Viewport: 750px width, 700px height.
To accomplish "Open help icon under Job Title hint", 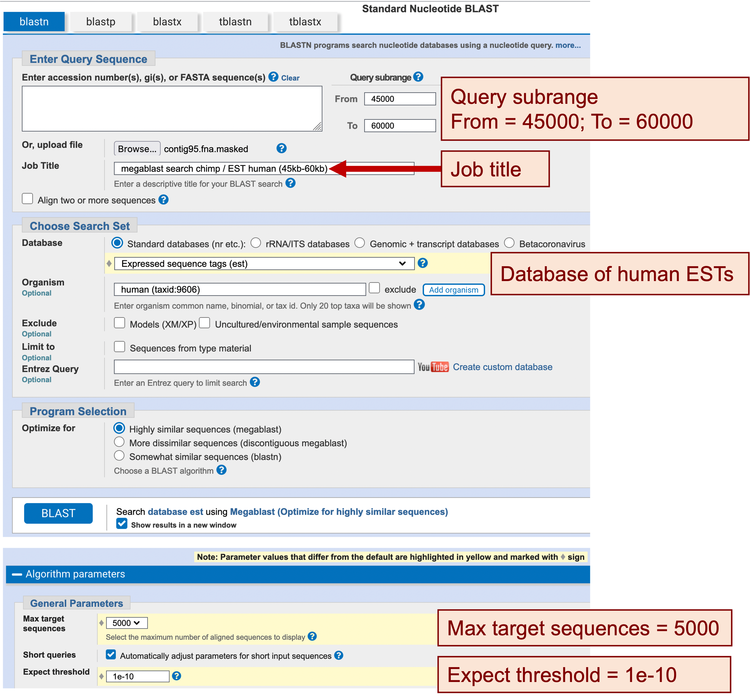I will (290, 183).
